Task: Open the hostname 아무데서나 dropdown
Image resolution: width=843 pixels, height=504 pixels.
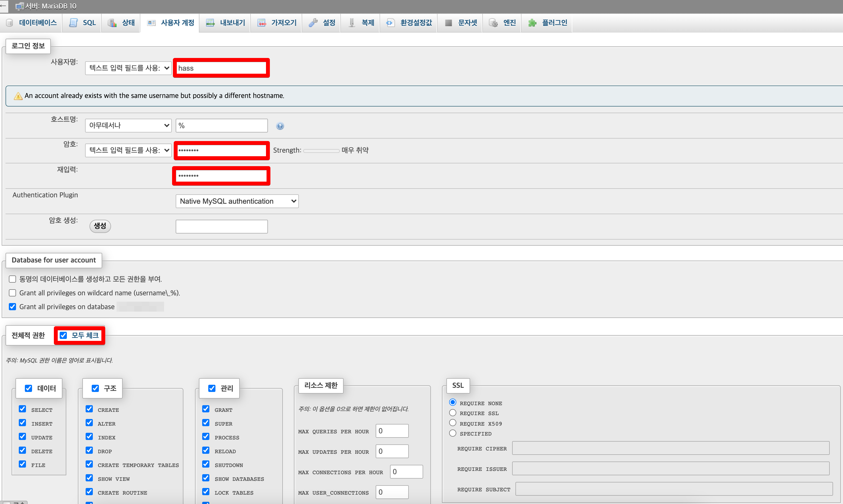Action: (x=128, y=125)
